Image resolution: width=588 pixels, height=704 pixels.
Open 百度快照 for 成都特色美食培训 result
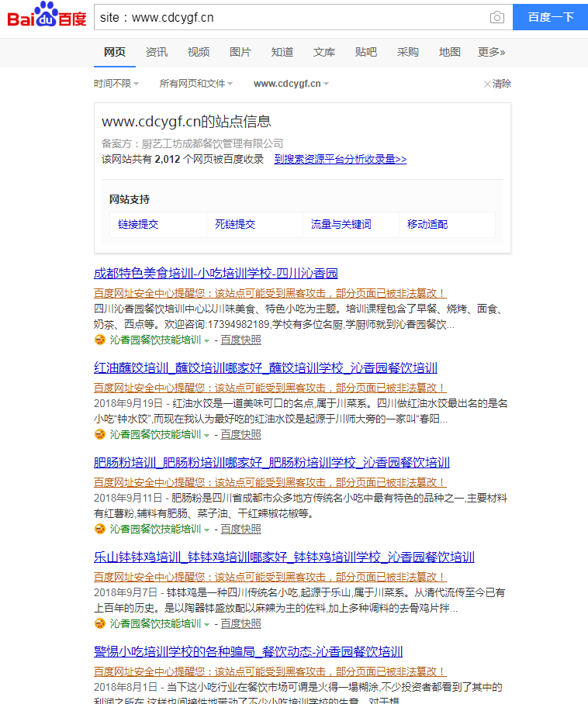240,340
